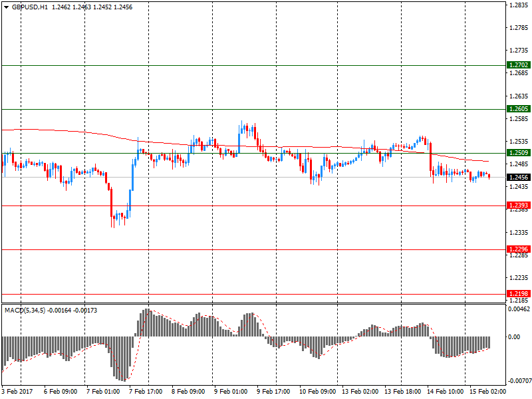
Task: Select the 1.2785 price scale value
Action: [519, 27]
